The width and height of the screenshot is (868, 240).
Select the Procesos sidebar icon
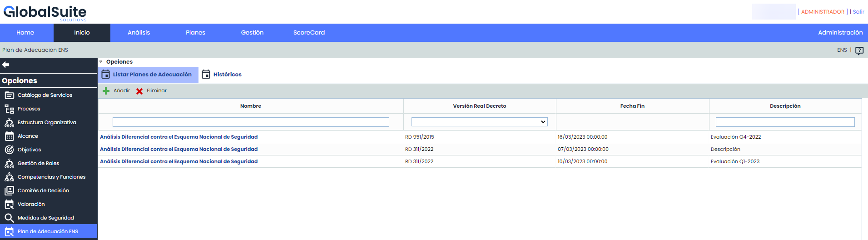tap(9, 109)
